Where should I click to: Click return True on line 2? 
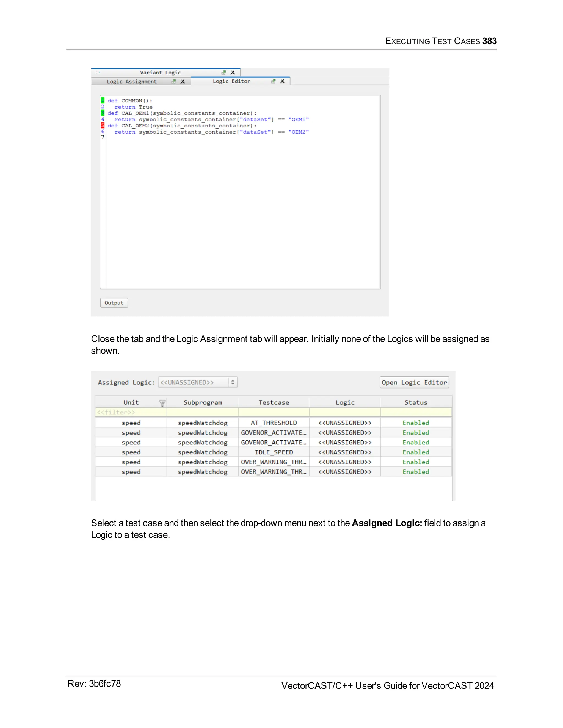click(133, 107)
